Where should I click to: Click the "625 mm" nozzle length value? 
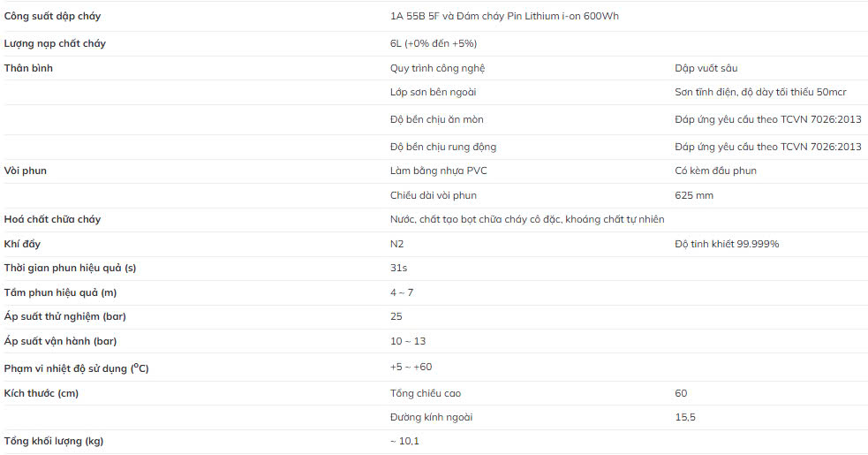tap(693, 195)
